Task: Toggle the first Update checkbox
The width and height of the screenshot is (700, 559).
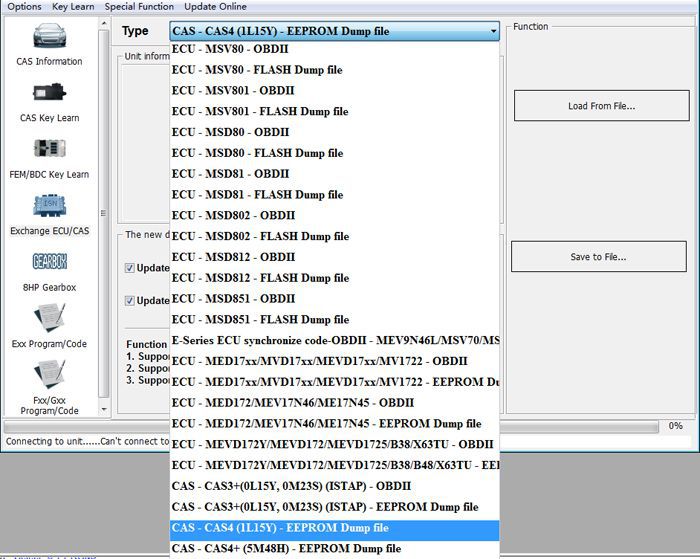Action: (130, 268)
